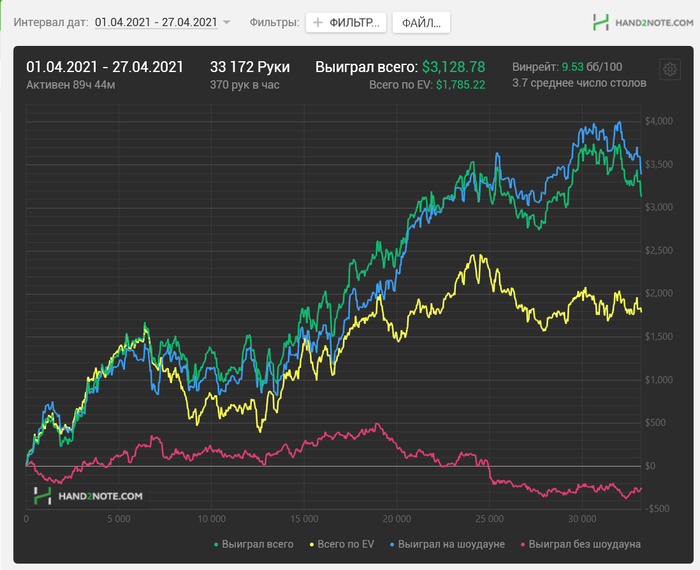
Task: Click the $2,500 y-axis label
Action: coord(659,250)
